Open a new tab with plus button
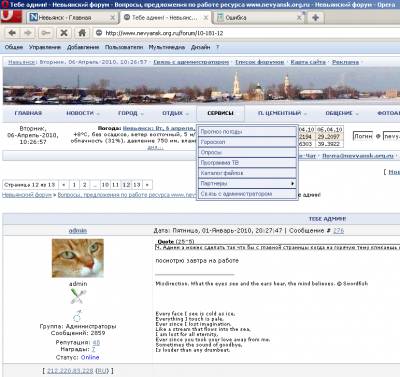This screenshot has width=400, height=377. point(315,18)
